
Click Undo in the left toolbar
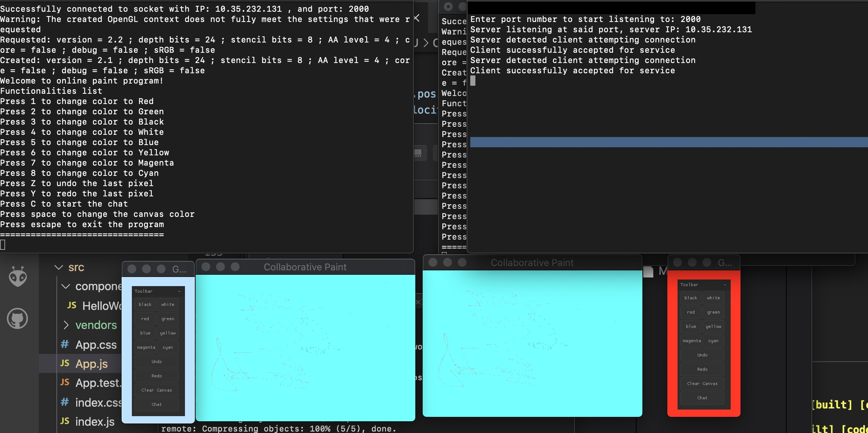156,362
